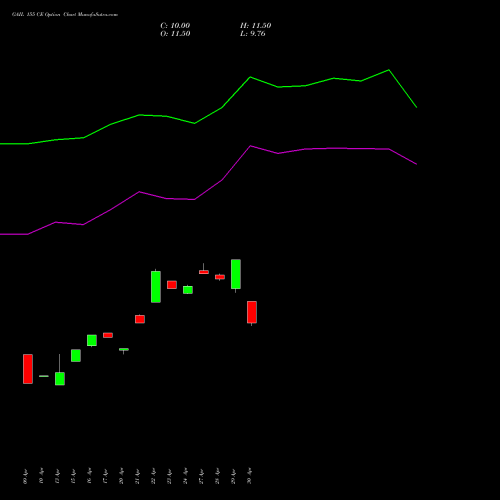Image resolution: width=500 pixels, height=500 pixels.
Task: Click the red candlestick for 23 Apr
Action: 172,285
